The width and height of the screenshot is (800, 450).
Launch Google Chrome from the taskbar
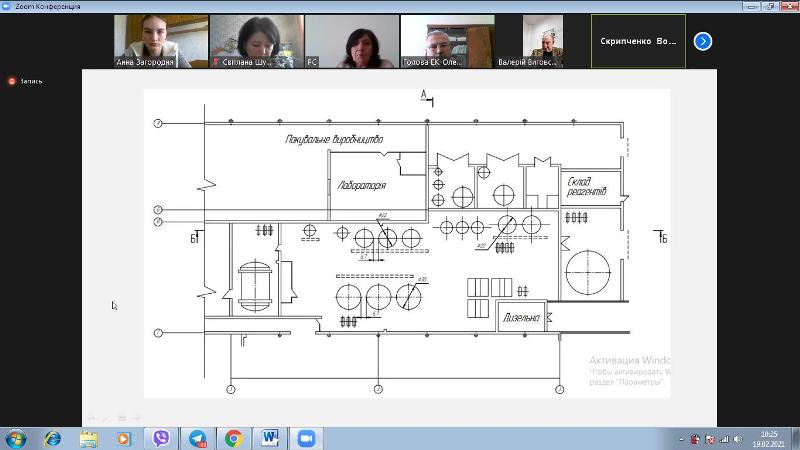point(233,438)
